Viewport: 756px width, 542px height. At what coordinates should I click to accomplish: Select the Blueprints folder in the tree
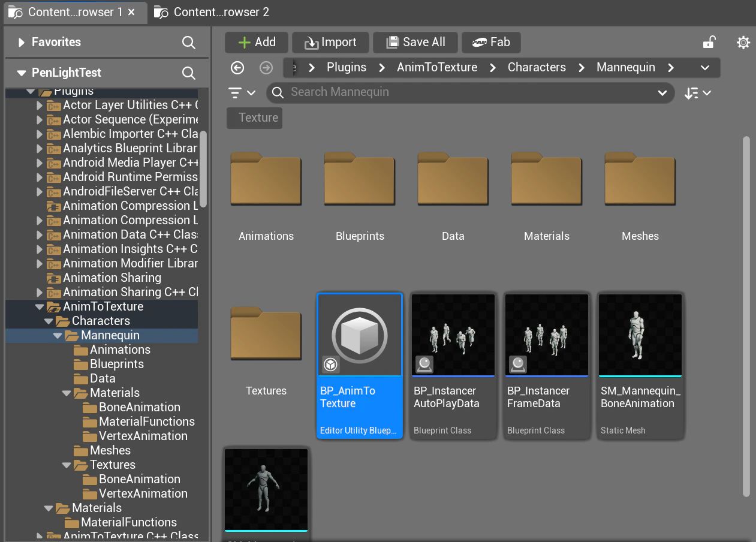(116, 364)
